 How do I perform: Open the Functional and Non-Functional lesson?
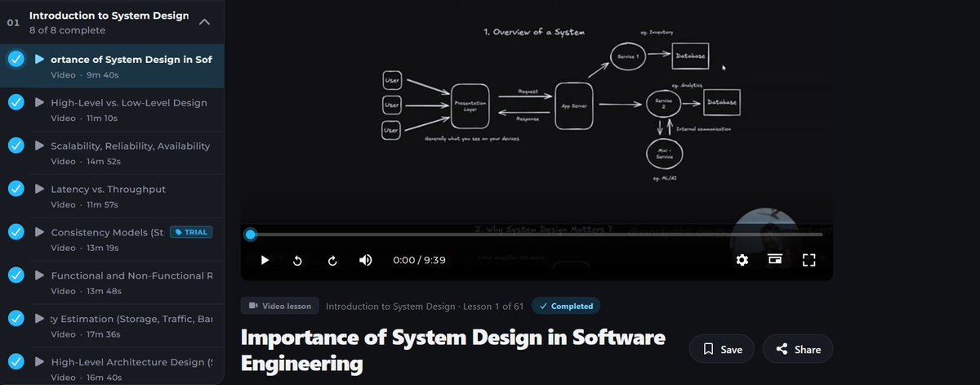[112, 283]
